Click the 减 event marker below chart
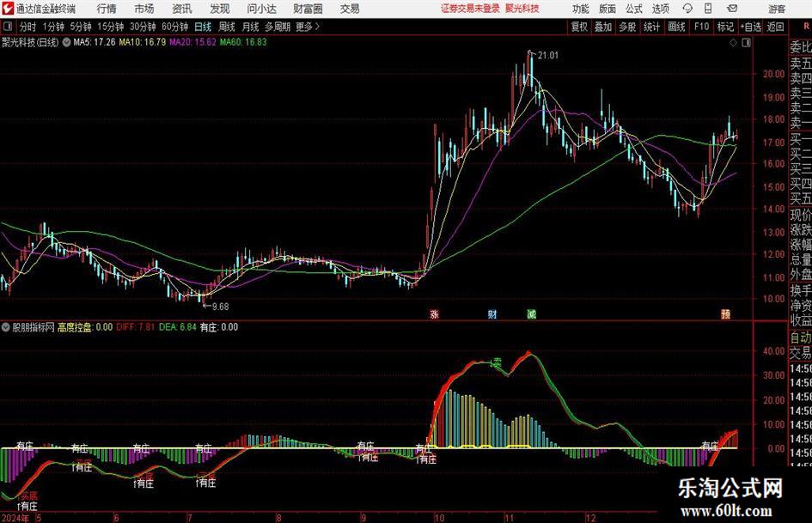This screenshot has height=523, width=812. pyautogui.click(x=531, y=313)
